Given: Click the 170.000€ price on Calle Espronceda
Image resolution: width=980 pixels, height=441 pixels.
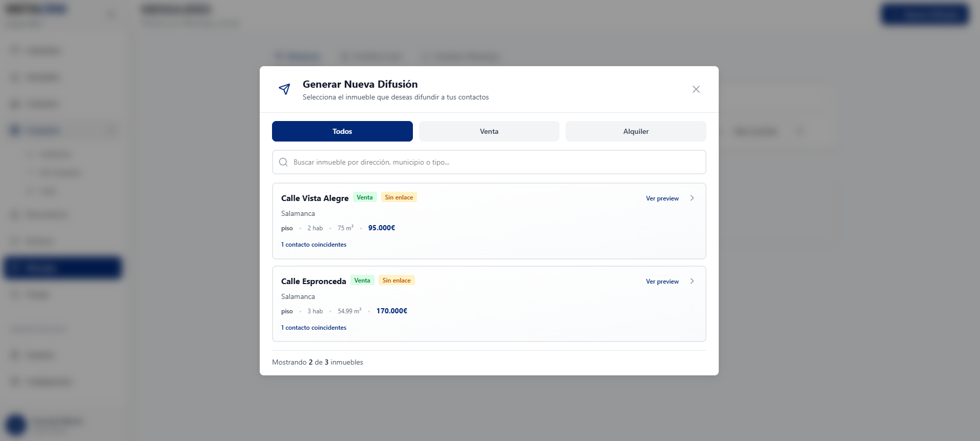Looking at the screenshot, I should [391, 311].
